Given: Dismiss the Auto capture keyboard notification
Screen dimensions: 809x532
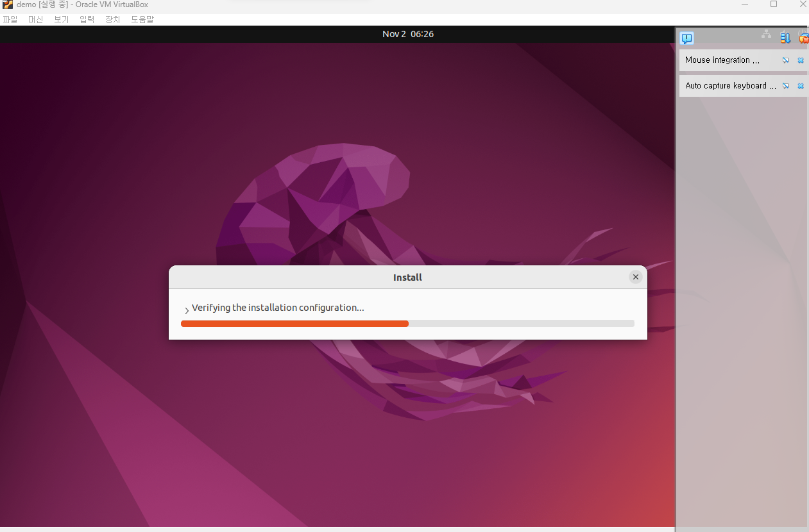Looking at the screenshot, I should point(801,86).
